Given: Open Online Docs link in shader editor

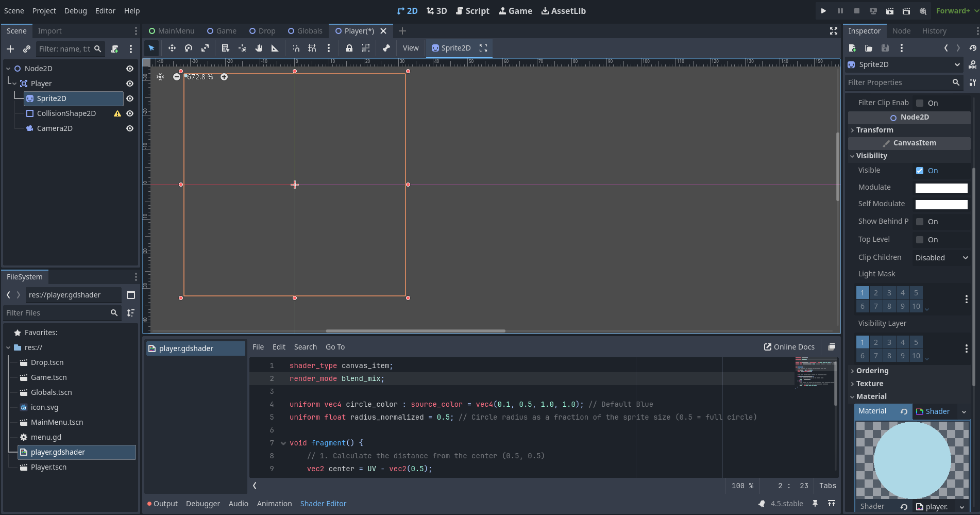Looking at the screenshot, I should tap(789, 347).
